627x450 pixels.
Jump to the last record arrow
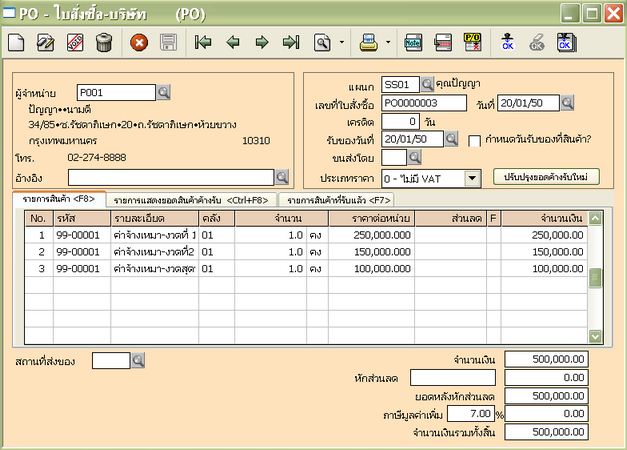tap(291, 42)
